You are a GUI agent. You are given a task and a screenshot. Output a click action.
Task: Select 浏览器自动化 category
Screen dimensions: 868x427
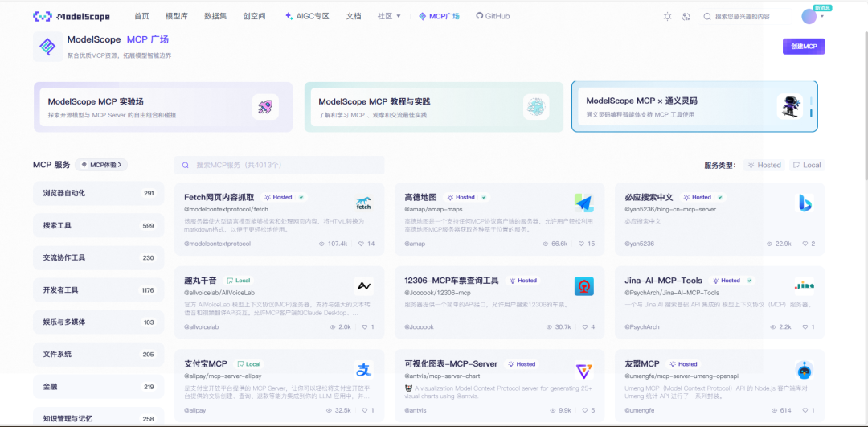pyautogui.click(x=99, y=193)
